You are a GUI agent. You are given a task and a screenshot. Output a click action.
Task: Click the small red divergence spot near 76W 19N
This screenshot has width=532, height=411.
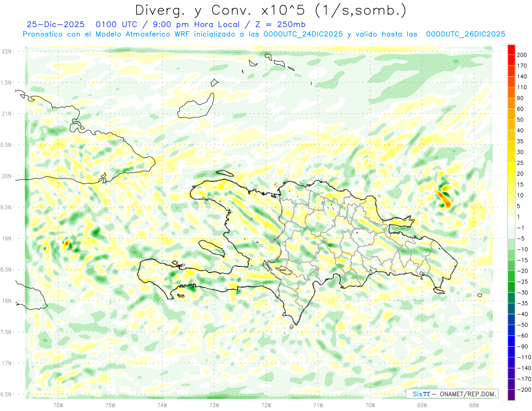[x=66, y=243]
